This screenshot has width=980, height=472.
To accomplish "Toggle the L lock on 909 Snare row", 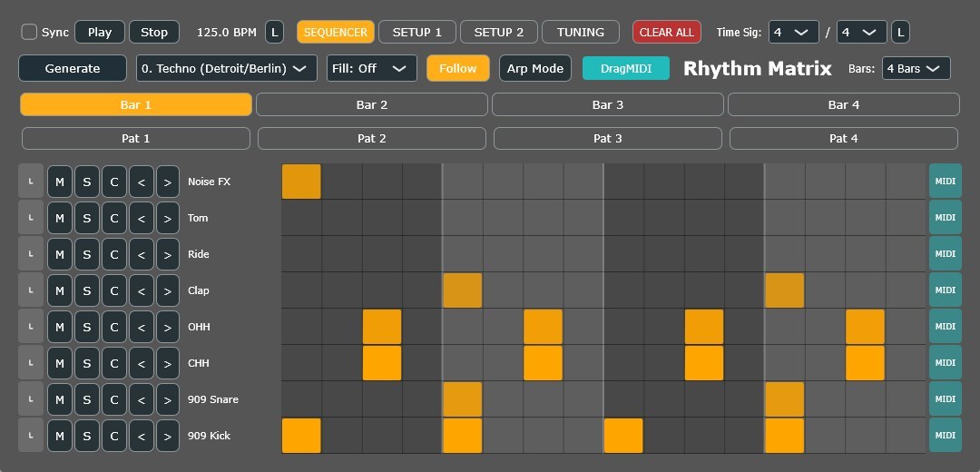I will pos(31,399).
